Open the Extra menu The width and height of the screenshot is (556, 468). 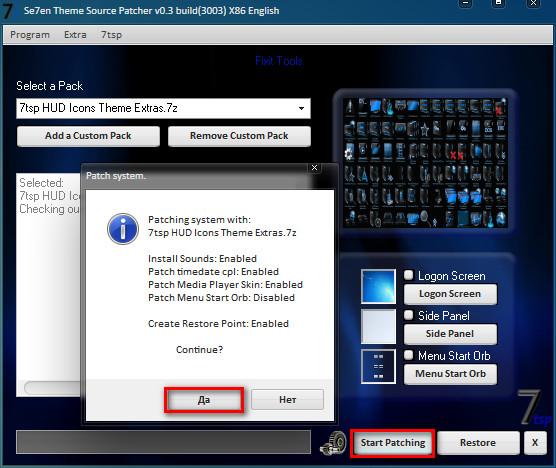click(x=75, y=35)
